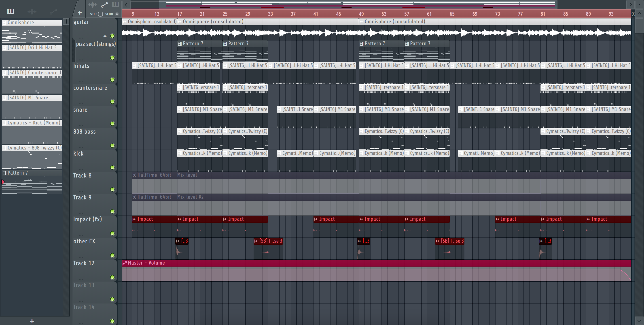
Task: Mute Track 13
Action: tap(112, 299)
